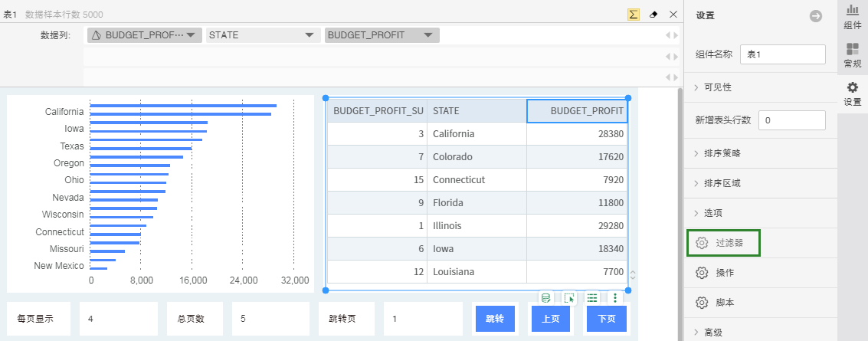
Task: Open 脚本 script settings
Action: pos(724,303)
